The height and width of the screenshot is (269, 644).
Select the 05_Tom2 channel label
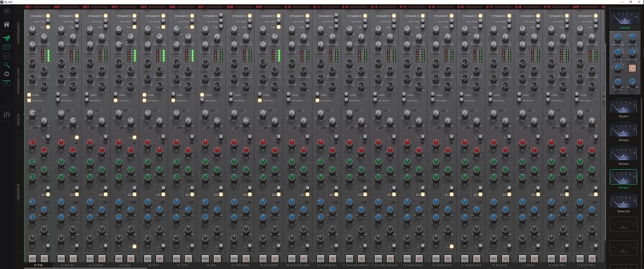click(x=183, y=265)
